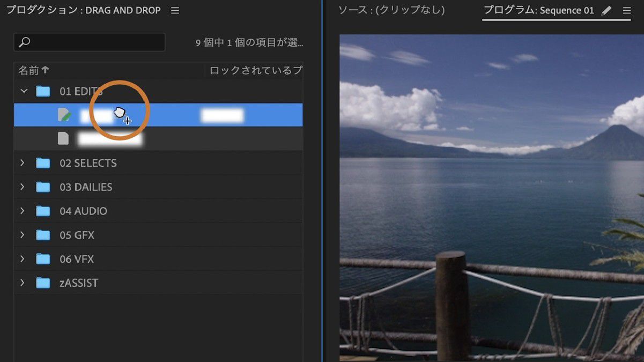Click the zASSIST folder icon

pyautogui.click(x=43, y=283)
